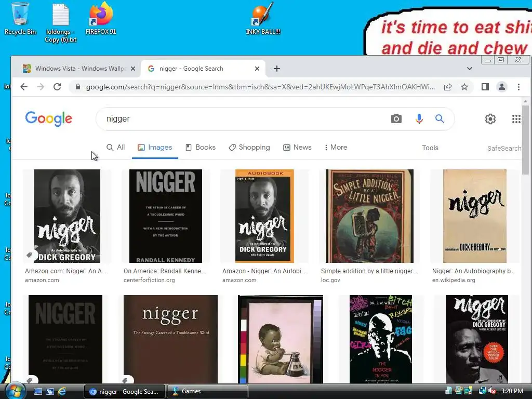The image size is (532, 399).
Task: Open the Games taskbar button
Action: click(x=208, y=391)
